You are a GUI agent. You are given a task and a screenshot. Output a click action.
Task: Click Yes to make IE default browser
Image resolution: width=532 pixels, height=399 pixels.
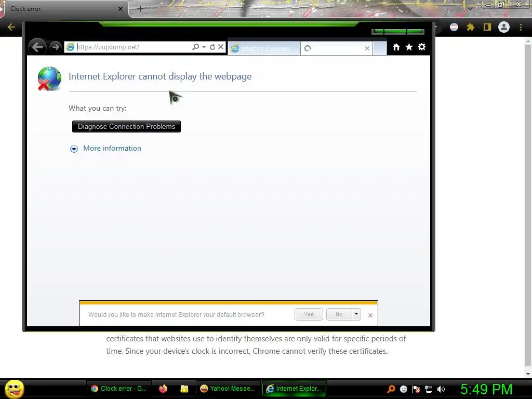309,314
